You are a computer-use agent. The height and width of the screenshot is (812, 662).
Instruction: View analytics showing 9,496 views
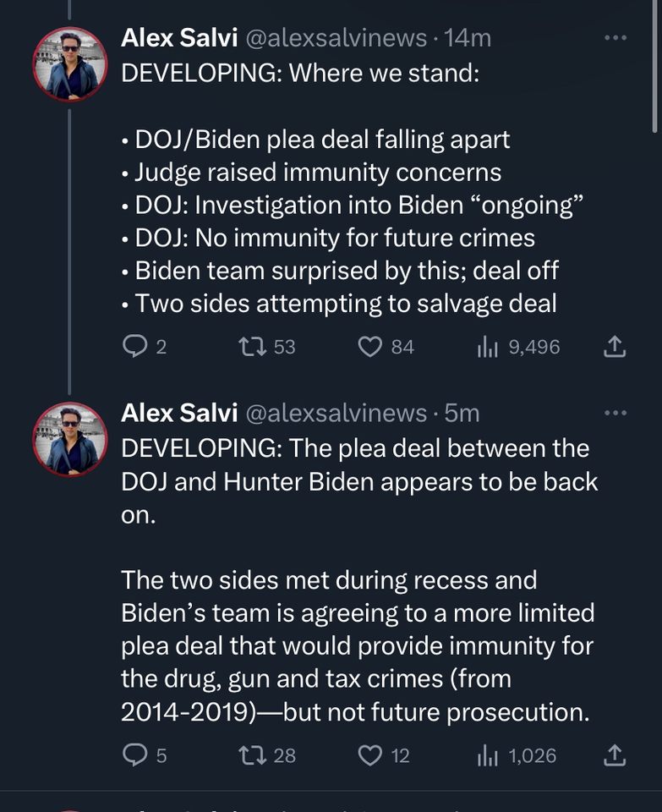[486, 346]
